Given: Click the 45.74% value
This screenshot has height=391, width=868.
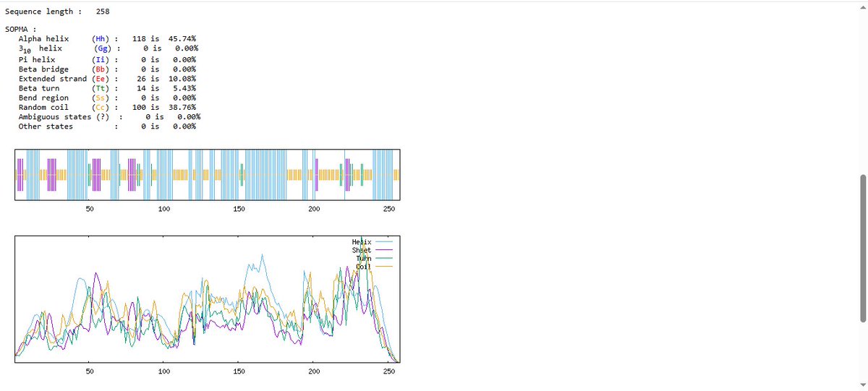Looking at the screenshot, I should (x=182, y=40).
